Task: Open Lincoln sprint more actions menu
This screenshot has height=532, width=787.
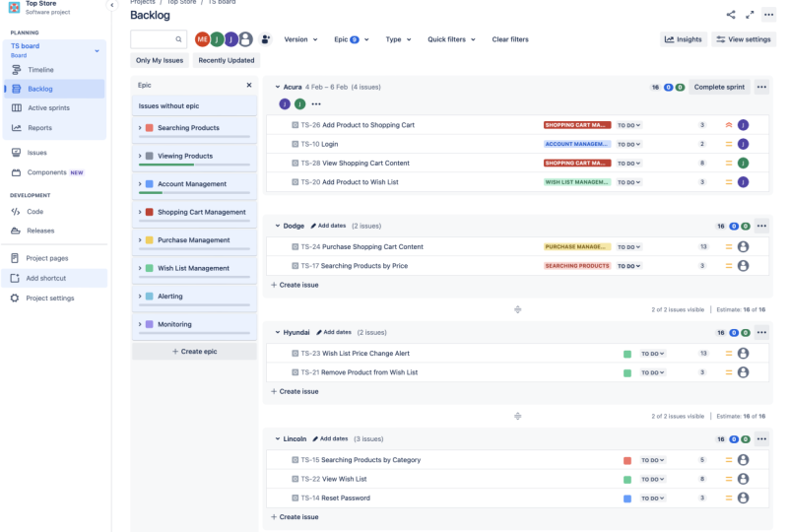Action: pos(761,439)
